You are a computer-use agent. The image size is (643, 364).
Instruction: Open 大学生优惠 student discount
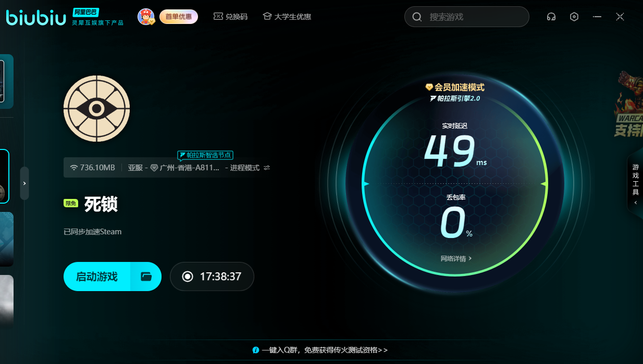click(x=287, y=17)
